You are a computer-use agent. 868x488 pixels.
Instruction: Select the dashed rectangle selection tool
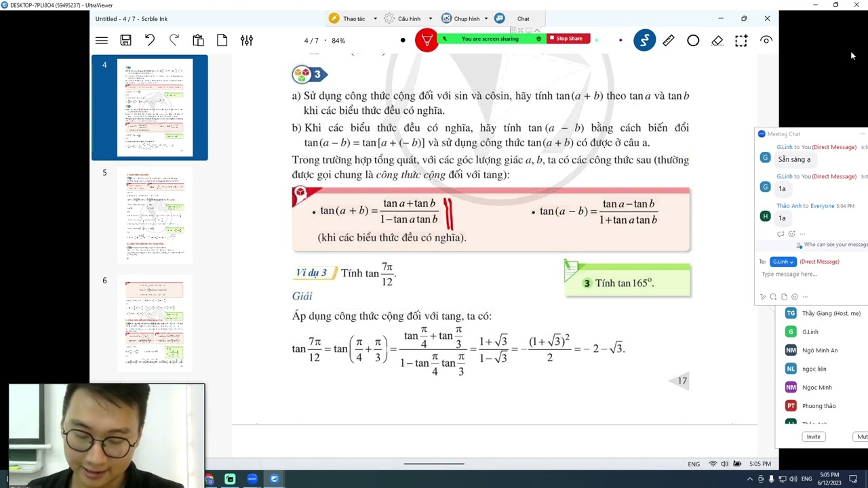(x=741, y=41)
